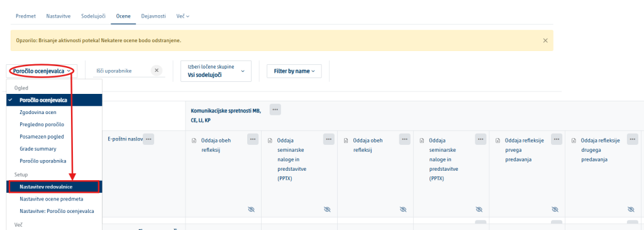Select Posamezen pogled menu entry
Screen dimensions: 644x230
54,137
